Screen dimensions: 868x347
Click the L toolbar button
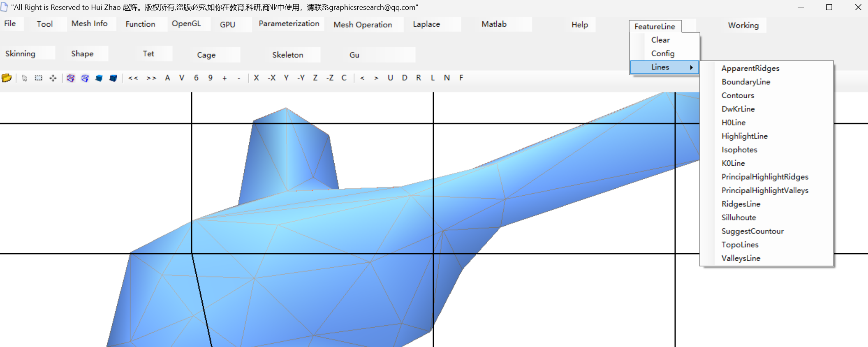click(433, 78)
